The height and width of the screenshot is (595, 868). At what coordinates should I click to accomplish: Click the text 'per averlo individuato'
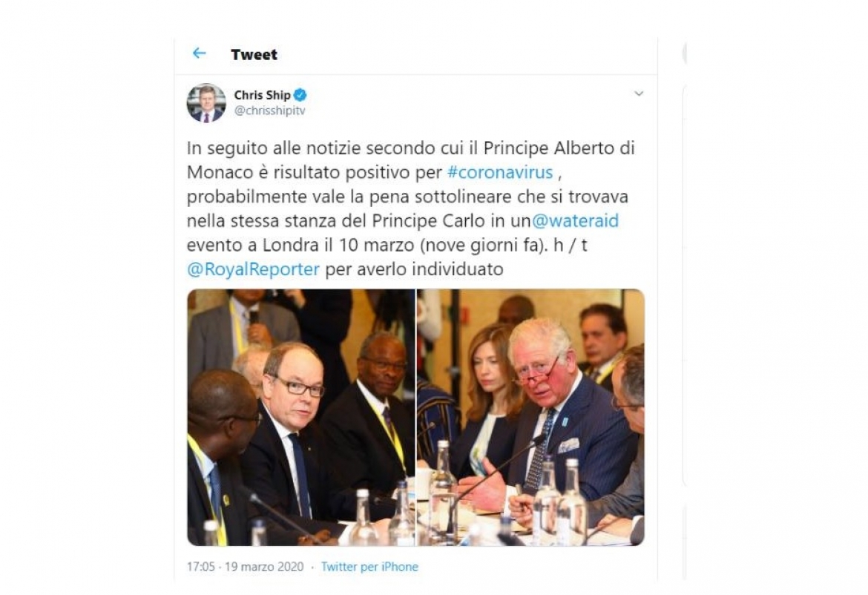(414, 269)
